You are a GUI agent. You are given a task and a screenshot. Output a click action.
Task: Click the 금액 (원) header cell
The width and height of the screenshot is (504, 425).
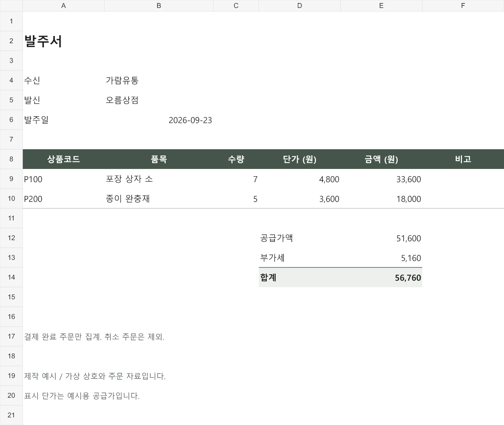coord(381,159)
